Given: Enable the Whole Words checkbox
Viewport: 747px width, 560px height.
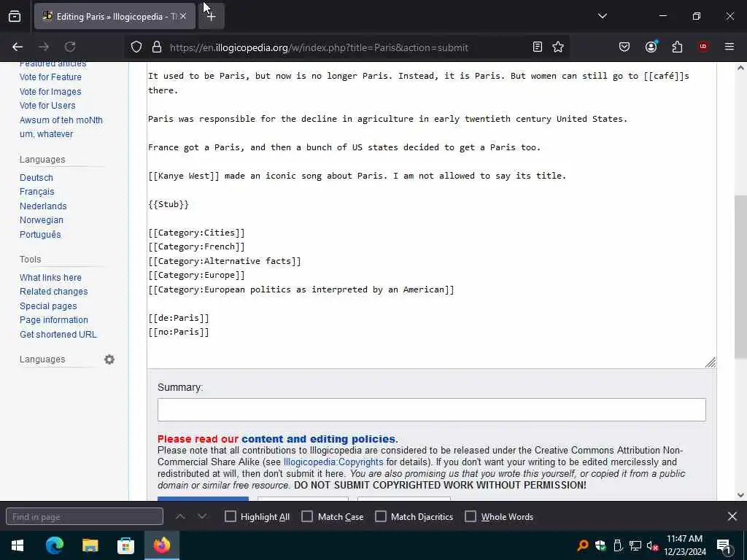Looking at the screenshot, I should 471,517.
